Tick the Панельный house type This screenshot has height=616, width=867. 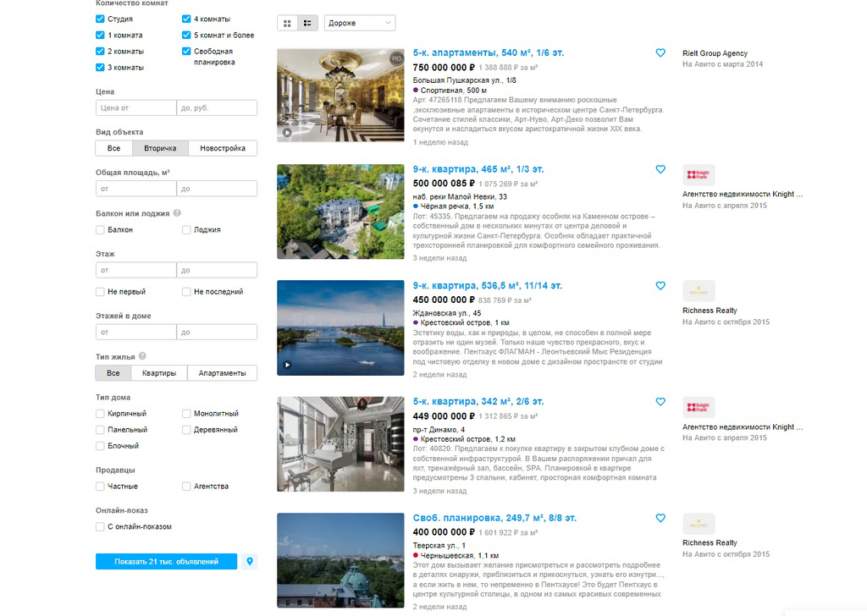[100, 429]
